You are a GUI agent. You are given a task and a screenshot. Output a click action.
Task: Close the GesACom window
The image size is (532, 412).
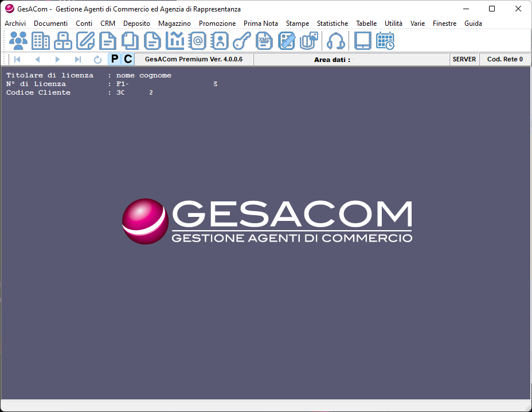tap(518, 9)
